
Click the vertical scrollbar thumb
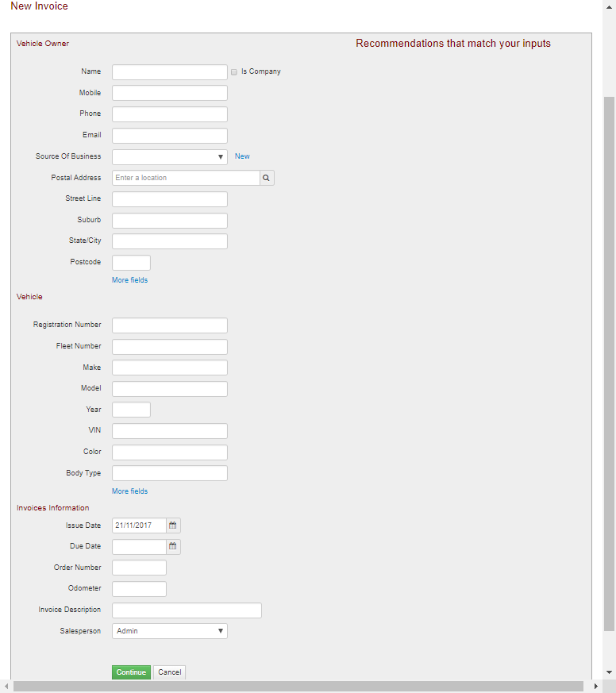point(610,364)
